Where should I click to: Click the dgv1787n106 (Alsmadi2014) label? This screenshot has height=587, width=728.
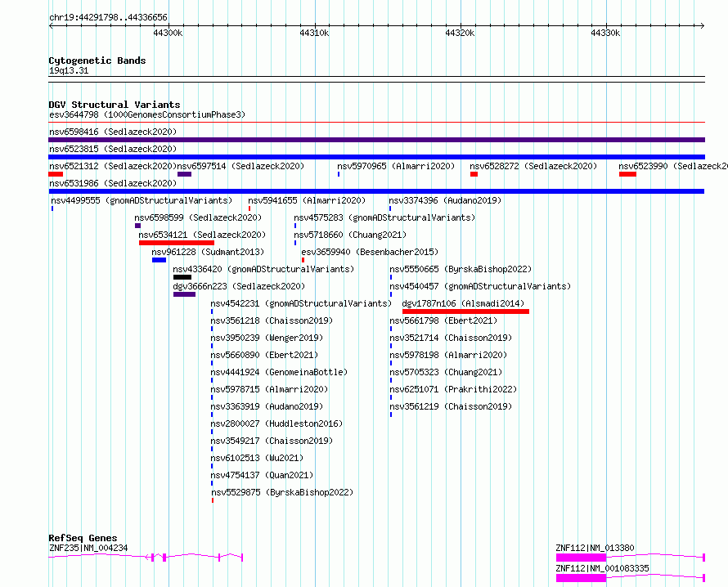point(463,303)
